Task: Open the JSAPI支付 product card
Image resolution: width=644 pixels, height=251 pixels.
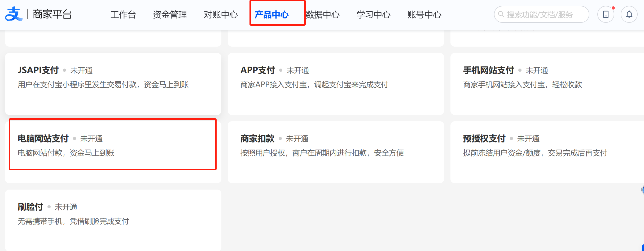Action: point(113,84)
